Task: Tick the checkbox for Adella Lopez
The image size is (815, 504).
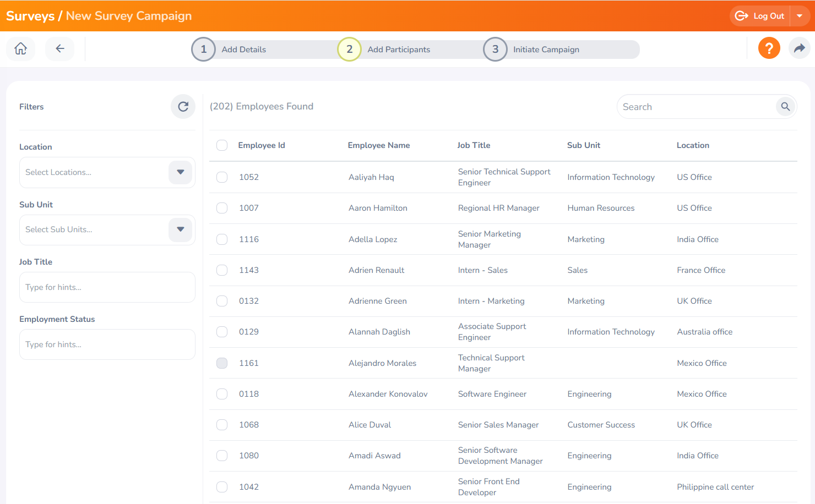Action: click(x=222, y=239)
